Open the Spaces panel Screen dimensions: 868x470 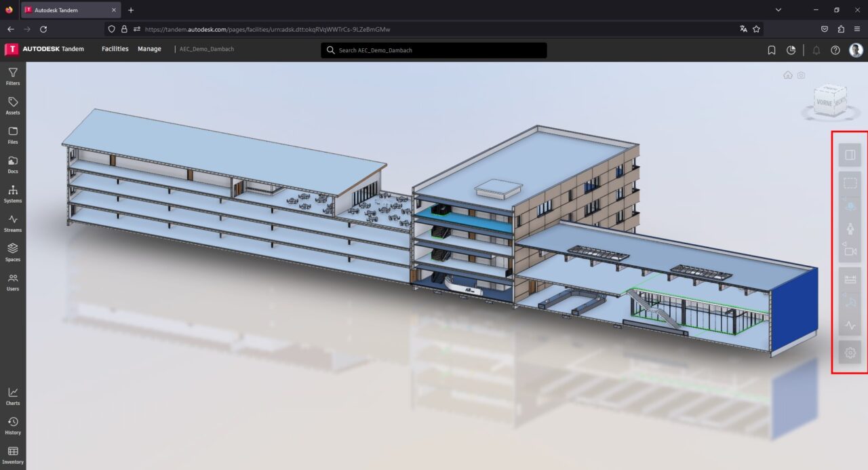point(13,253)
